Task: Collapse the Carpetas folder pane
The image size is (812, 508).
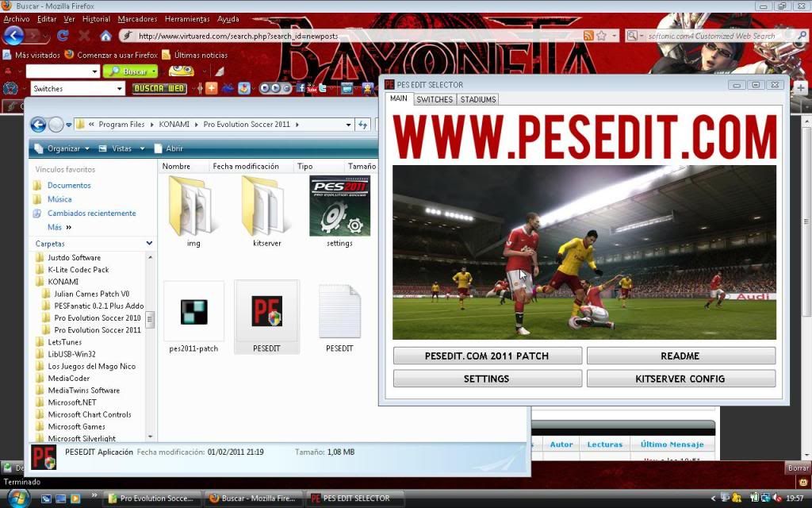Action: [x=149, y=244]
